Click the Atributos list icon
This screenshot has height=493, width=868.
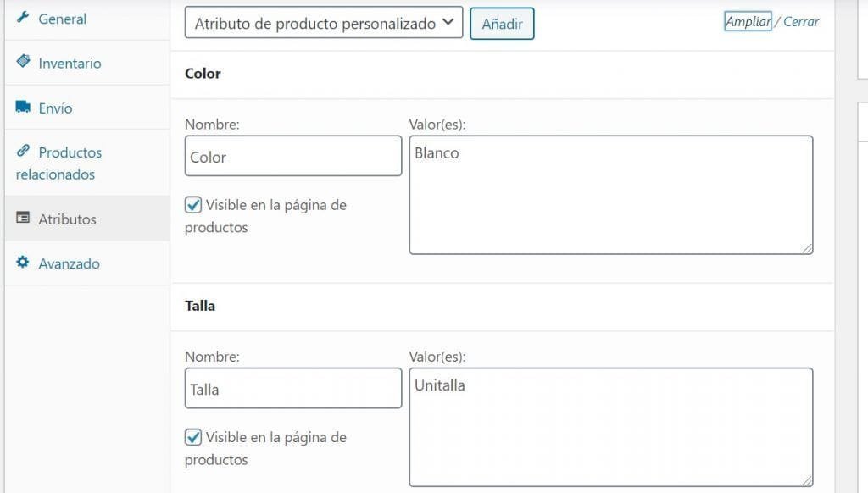tap(23, 218)
